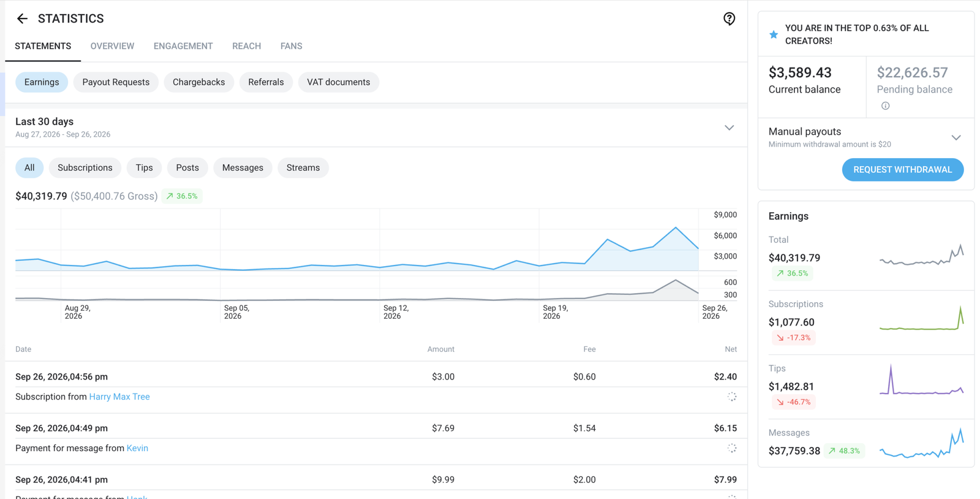Click the $37,759.38 Messages earnings value
The height and width of the screenshot is (499, 980).
(x=794, y=451)
